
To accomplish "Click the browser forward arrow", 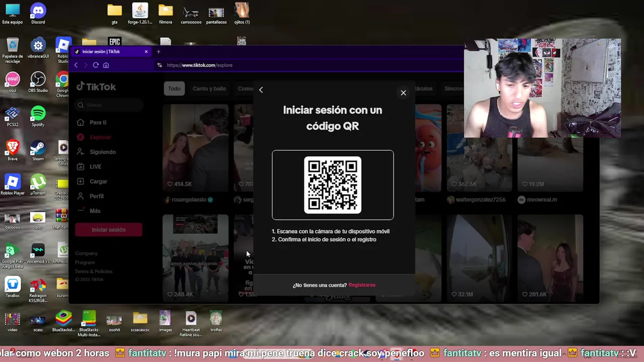I will point(86,65).
